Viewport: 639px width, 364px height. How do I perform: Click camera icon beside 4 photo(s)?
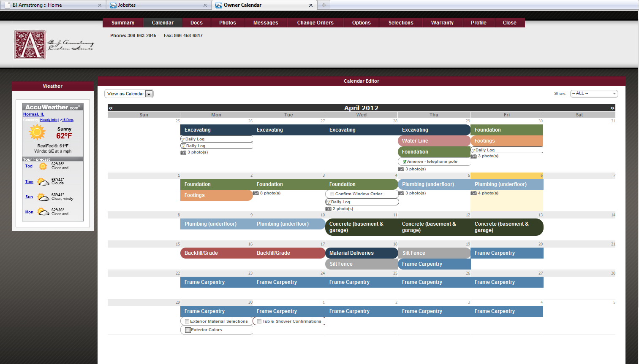[473, 193]
